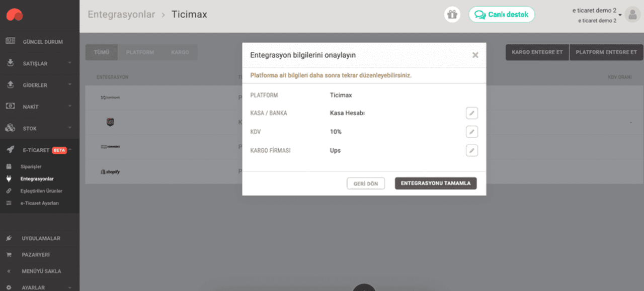Close the Entegrasyon bilgilerini onaylayın dialog
This screenshot has width=644, height=291.
[x=475, y=55]
